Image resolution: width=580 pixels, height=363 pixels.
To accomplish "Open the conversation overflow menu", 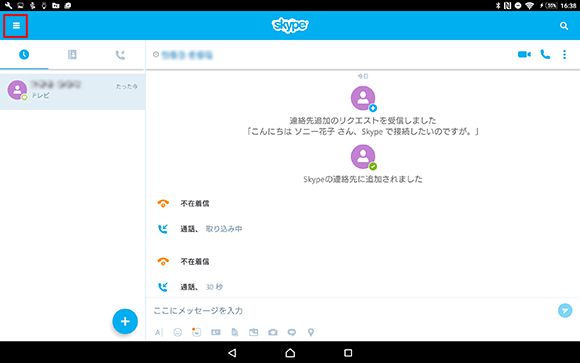I will pyautogui.click(x=564, y=54).
